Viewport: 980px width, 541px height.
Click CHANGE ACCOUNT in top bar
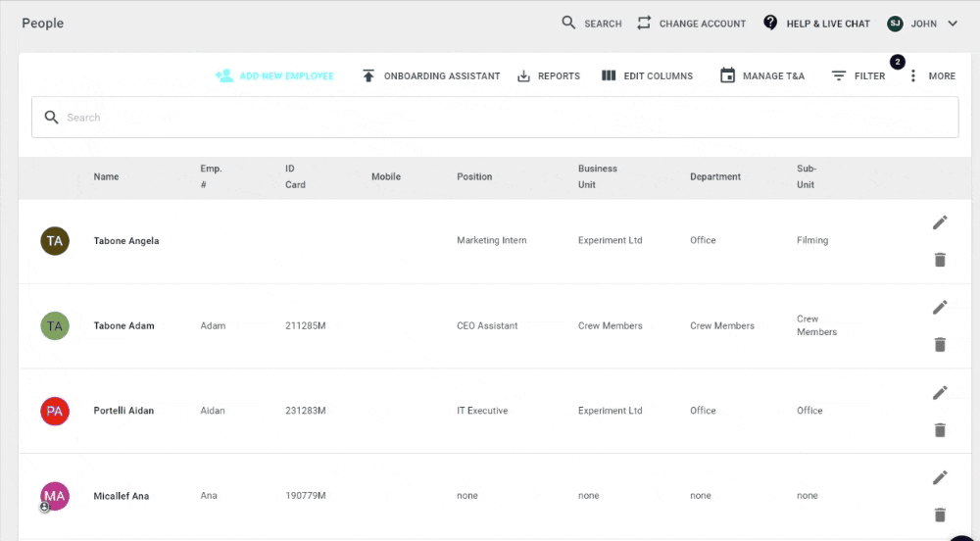703,24
